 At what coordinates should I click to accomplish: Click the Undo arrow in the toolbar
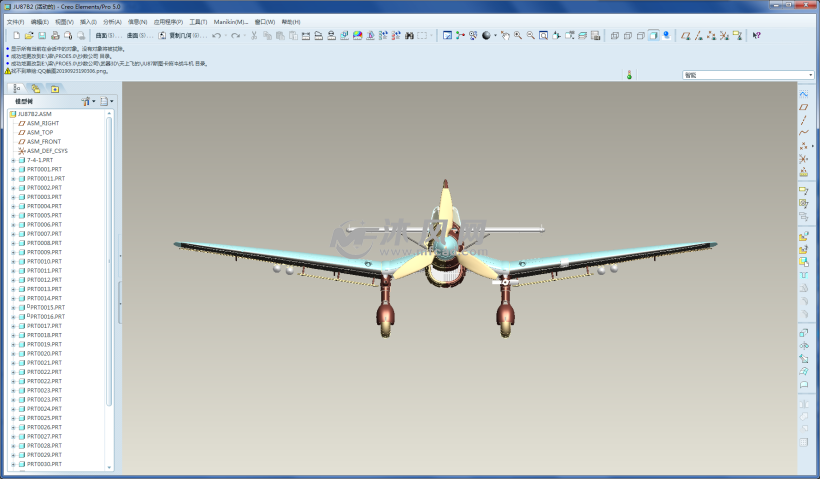(x=217, y=35)
